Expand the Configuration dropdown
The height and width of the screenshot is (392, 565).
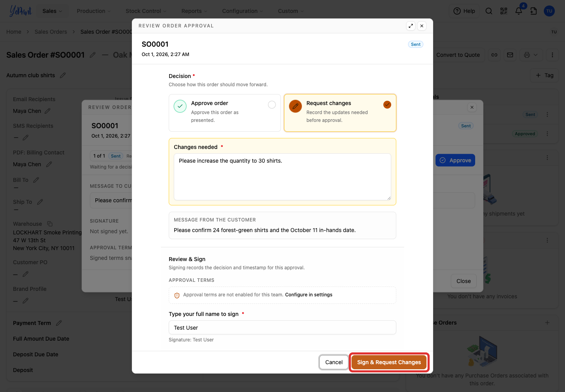242,11
